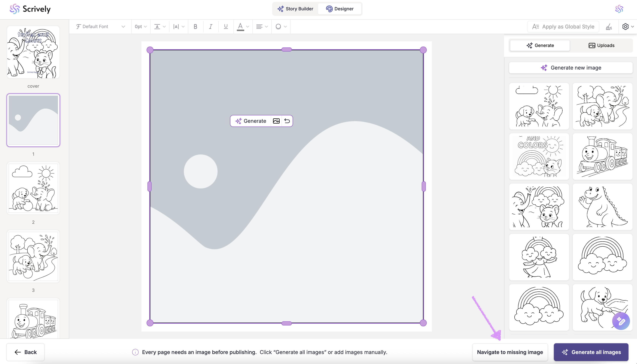Toggle bold text formatting
Viewport: 637px width, 364px height.
(x=196, y=26)
